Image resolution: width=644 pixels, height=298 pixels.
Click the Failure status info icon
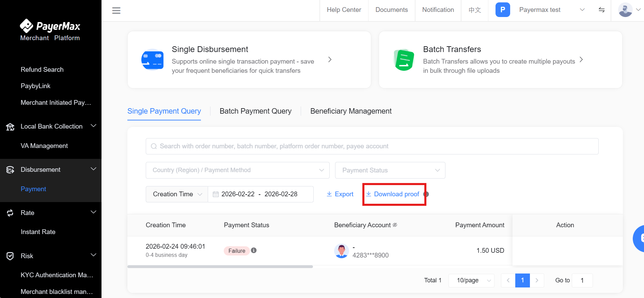254,250
